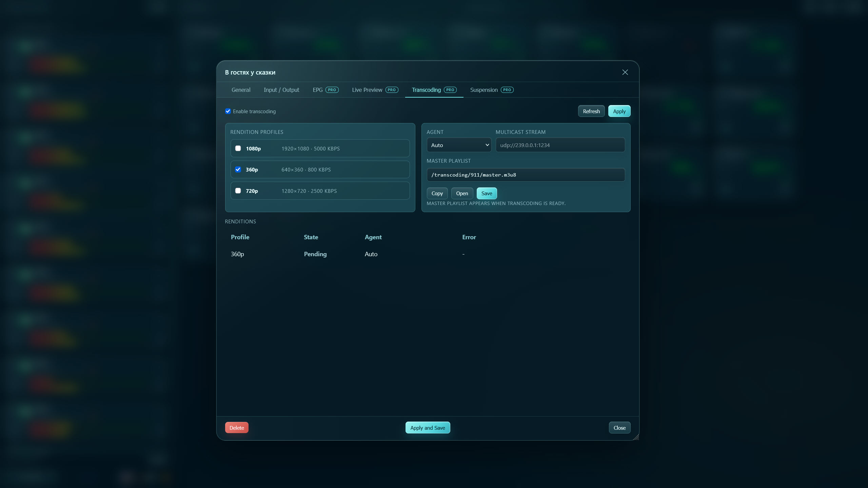Click the PRO badge beside EPG
The height and width of the screenshot is (488, 868).
tap(332, 90)
